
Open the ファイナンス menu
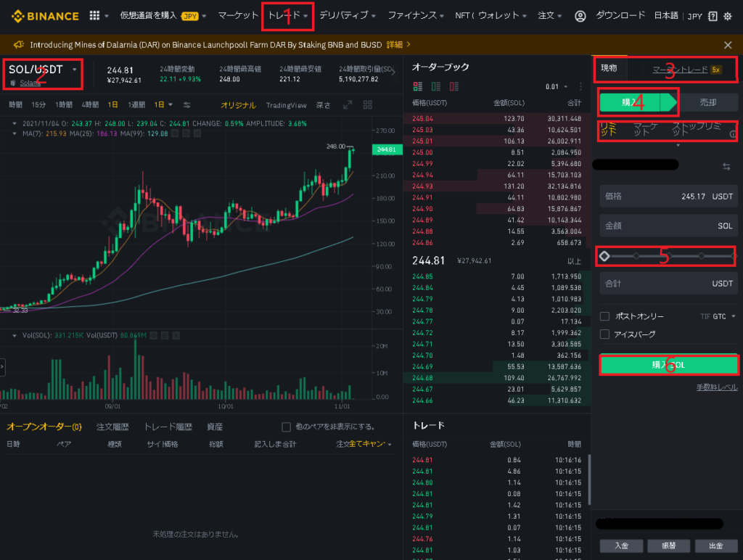tap(416, 16)
